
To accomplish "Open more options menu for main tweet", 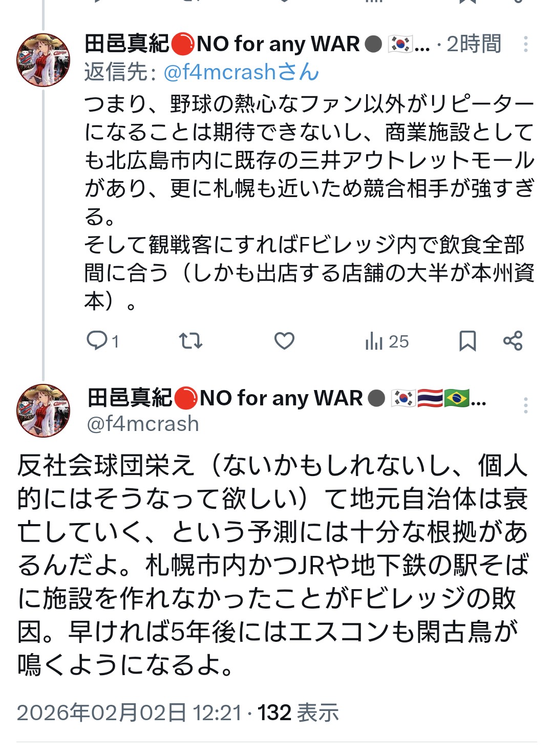I will click(525, 405).
